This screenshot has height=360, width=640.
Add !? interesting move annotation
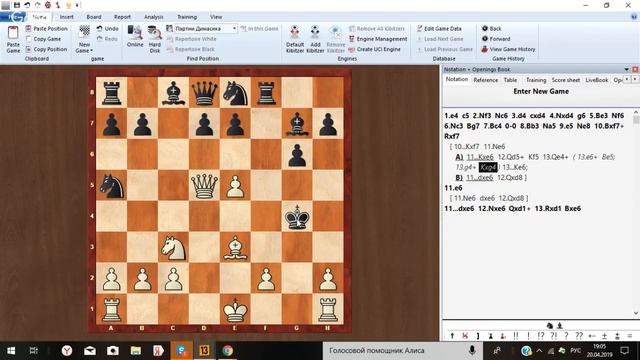click(x=541, y=336)
